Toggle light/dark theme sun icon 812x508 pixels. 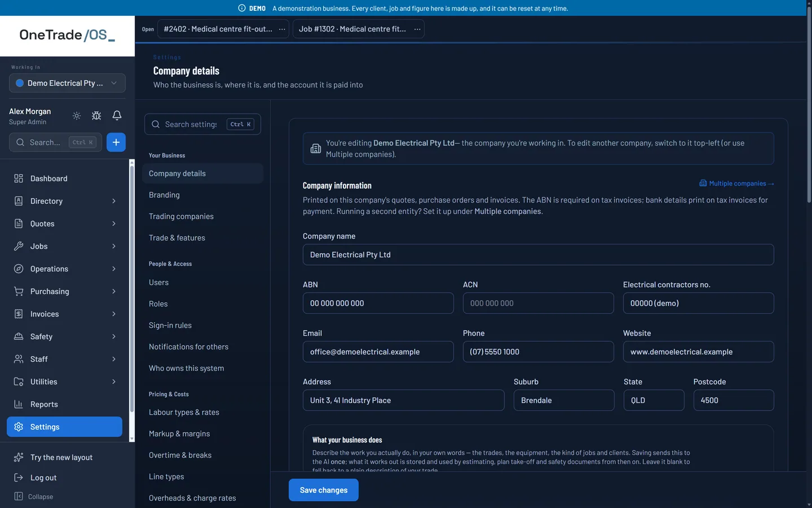coord(77,116)
